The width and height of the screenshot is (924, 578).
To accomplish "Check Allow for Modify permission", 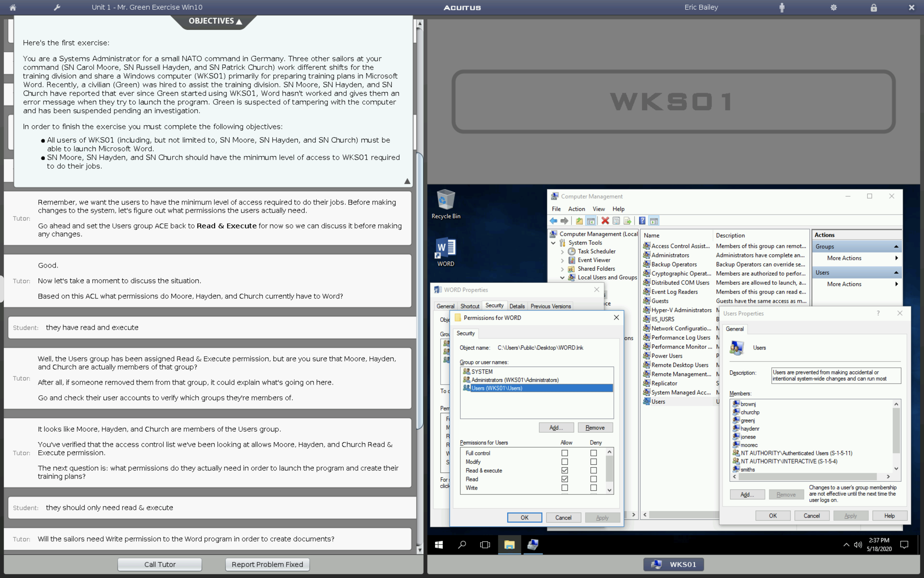I will pos(564,462).
